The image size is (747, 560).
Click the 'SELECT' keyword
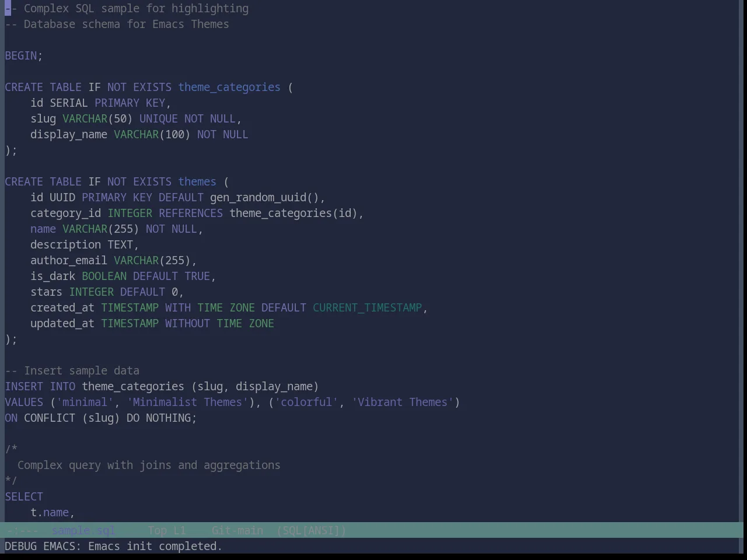24,496
